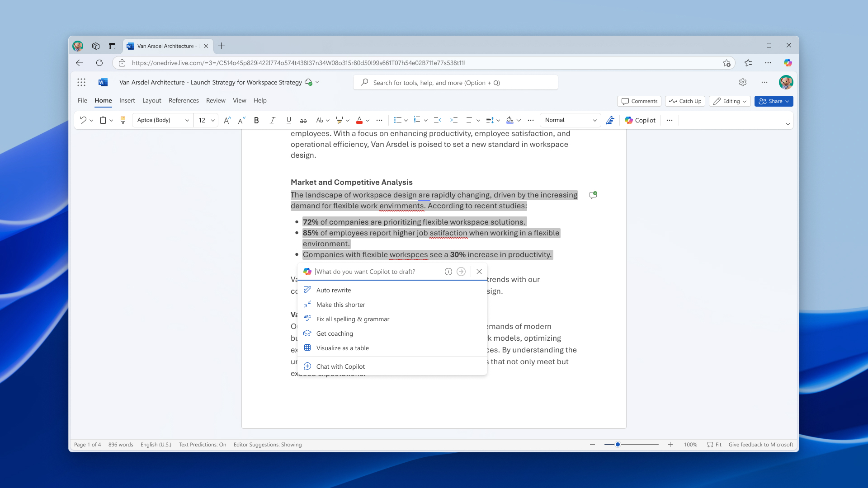Select Fix all spelling & grammar
The image size is (868, 488).
[352, 319]
